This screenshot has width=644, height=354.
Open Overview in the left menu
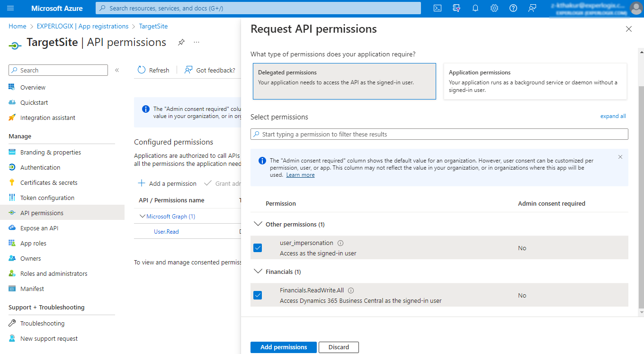click(33, 87)
